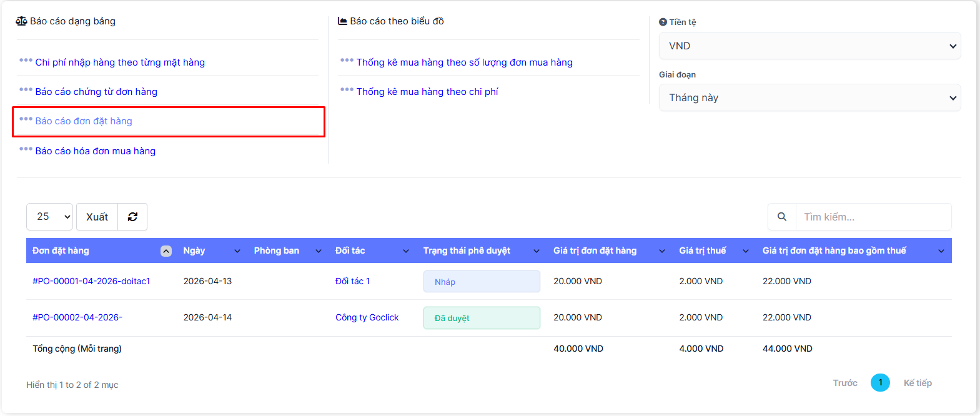Select Chi phí nhập hàng theo từng mặt hàng

(x=120, y=62)
